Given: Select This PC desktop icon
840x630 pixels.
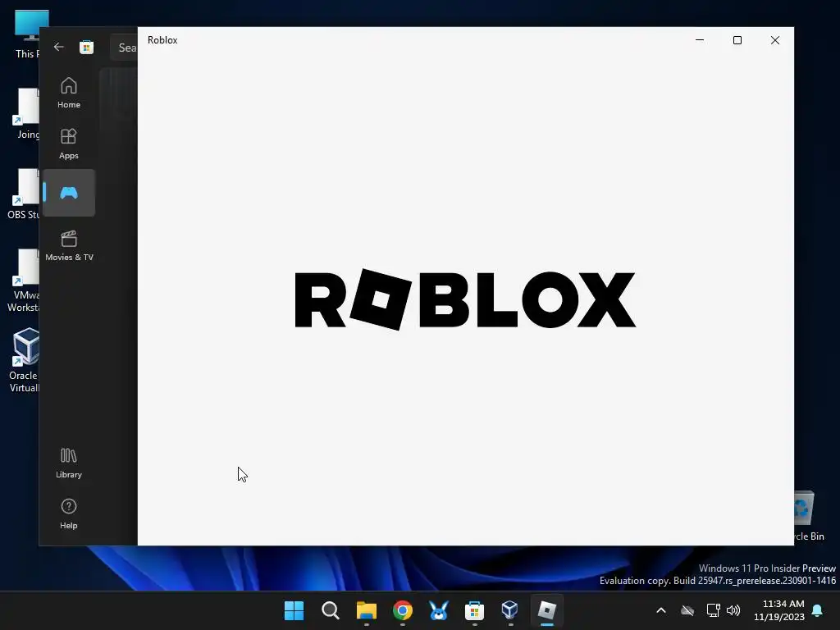Looking at the screenshot, I should 27,34.
